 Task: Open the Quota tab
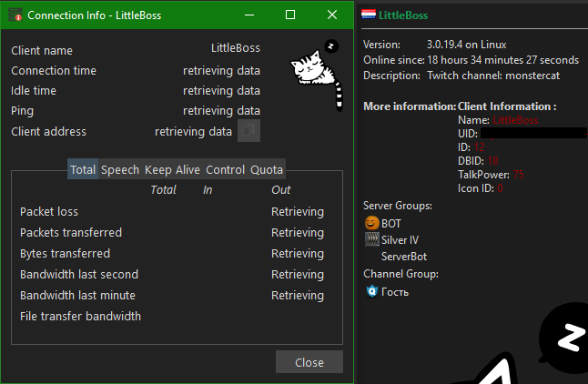coord(267,169)
